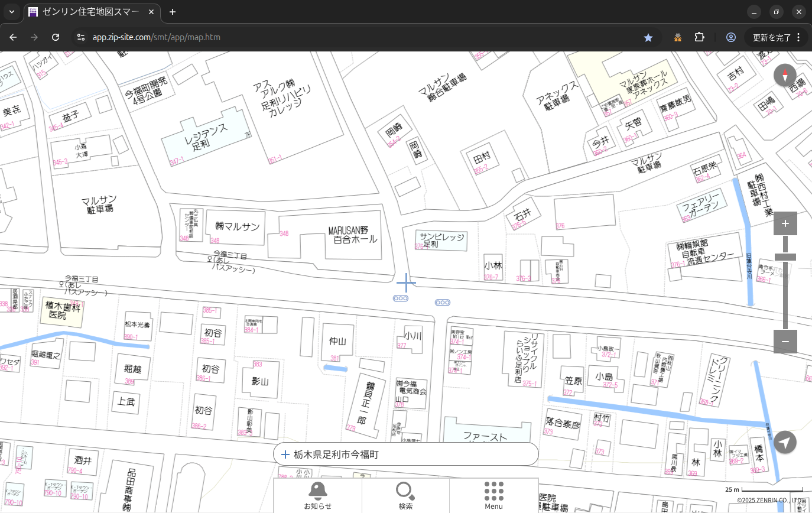Open the tab search dropdown

tap(12, 12)
